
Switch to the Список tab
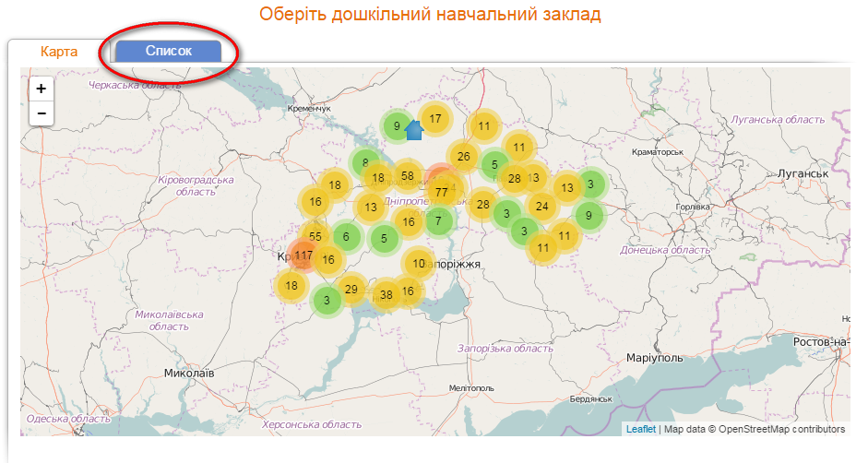tap(168, 51)
